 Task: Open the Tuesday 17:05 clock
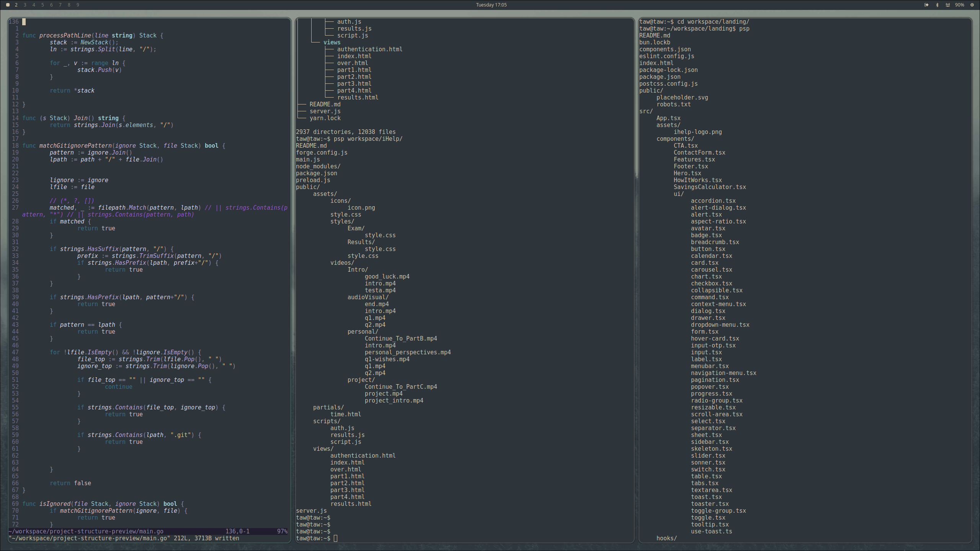point(491,5)
